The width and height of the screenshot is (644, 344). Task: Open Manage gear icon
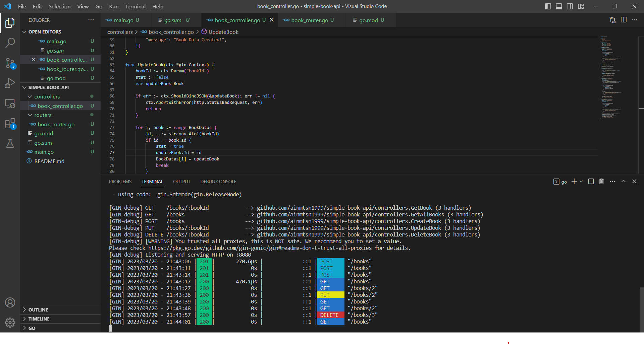tap(10, 323)
